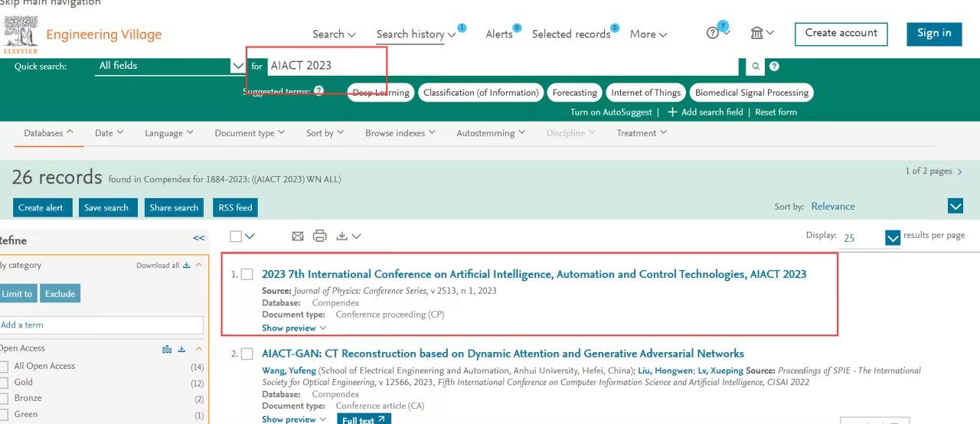
Task: Open Selected records
Action: click(x=571, y=34)
